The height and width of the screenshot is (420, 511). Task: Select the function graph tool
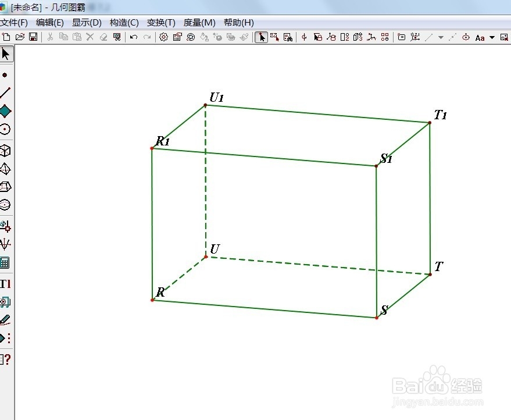[5, 244]
